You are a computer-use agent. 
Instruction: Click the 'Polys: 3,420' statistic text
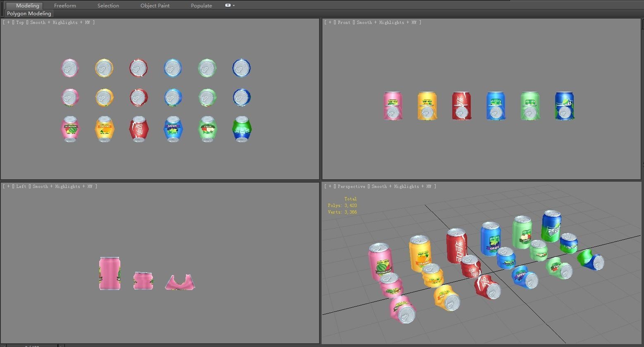[342, 205]
